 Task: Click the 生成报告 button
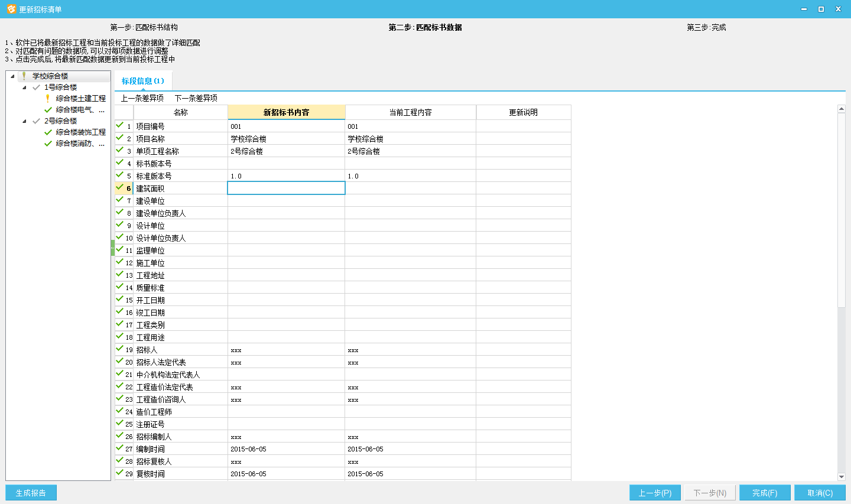31,493
